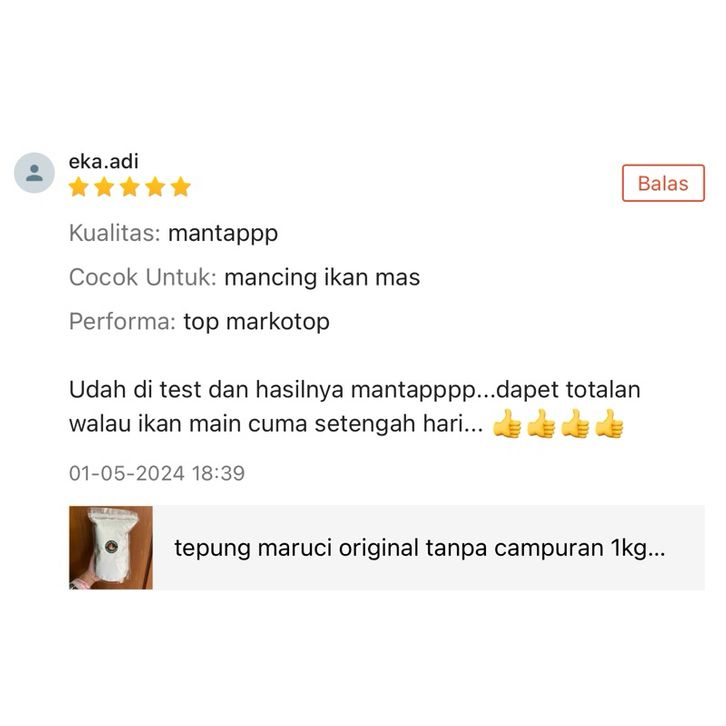The width and height of the screenshot is (726, 726).
Task: Click the Performa: top markotop line
Action: tap(200, 321)
